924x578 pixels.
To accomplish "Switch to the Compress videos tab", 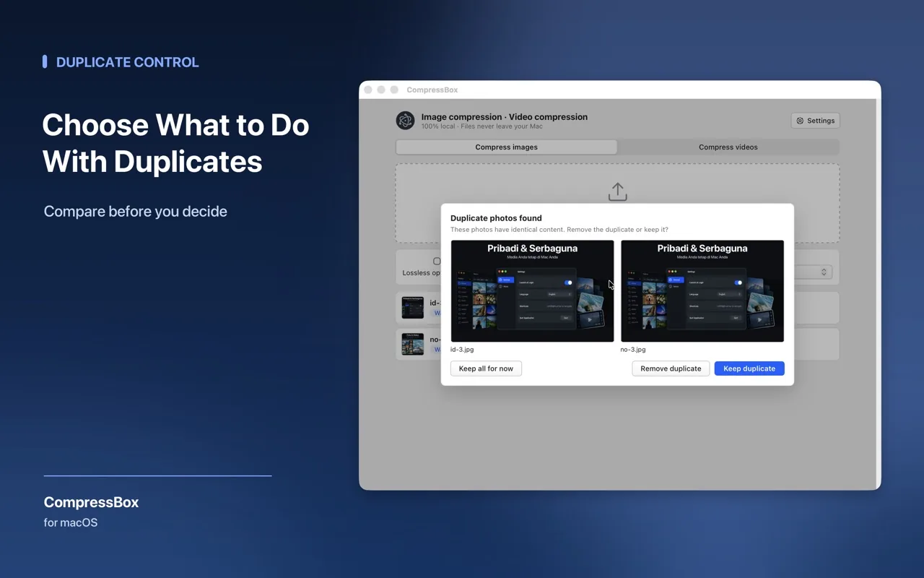I will (x=728, y=147).
